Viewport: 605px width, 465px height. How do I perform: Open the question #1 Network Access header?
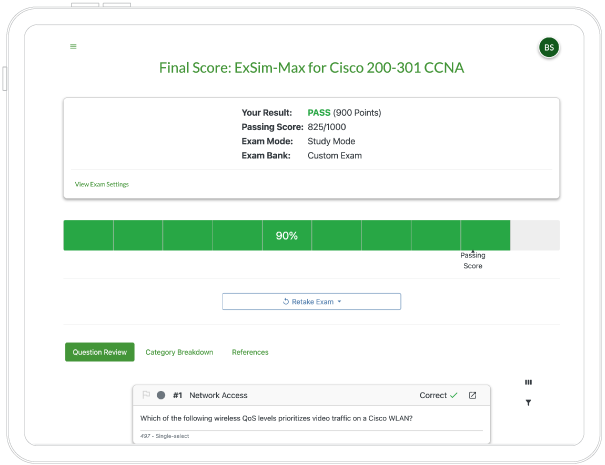[218, 395]
